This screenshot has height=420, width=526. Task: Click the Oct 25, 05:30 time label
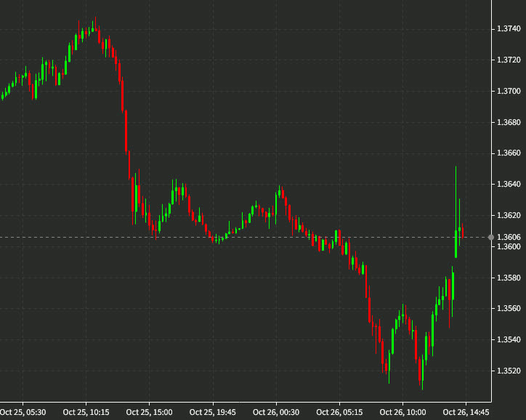(23, 412)
